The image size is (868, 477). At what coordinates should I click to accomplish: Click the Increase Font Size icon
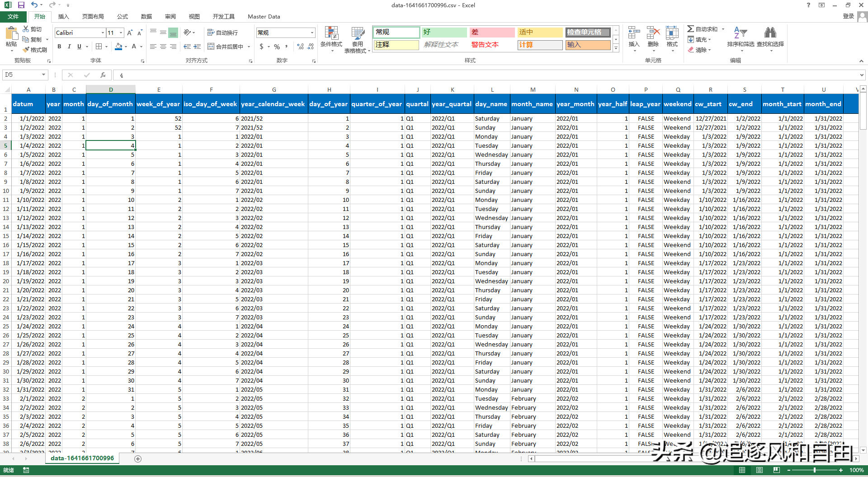[129, 32]
